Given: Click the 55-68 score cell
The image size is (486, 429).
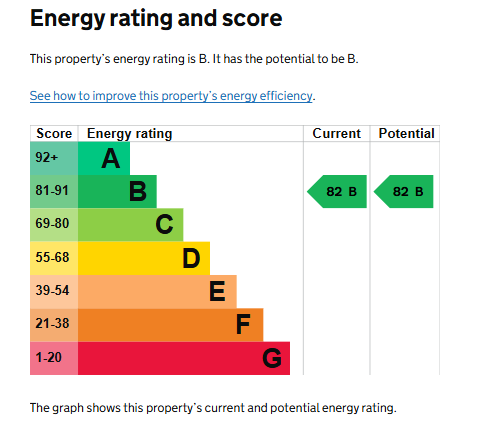Looking at the screenshot, I should [54, 258].
